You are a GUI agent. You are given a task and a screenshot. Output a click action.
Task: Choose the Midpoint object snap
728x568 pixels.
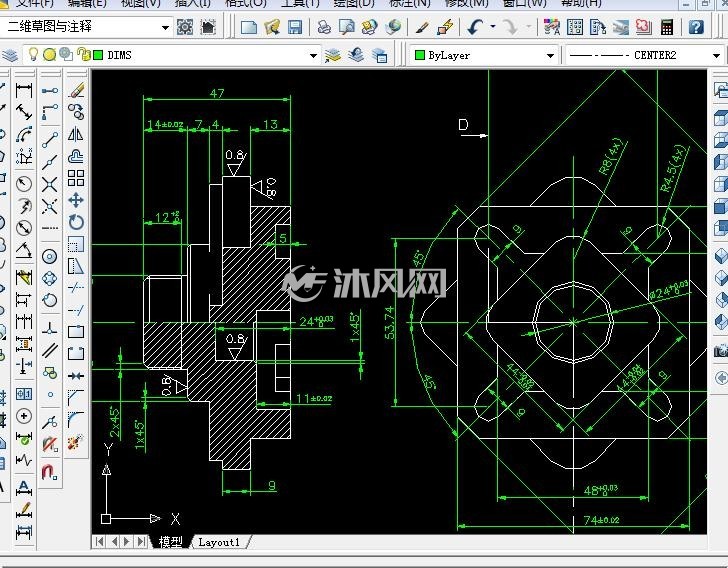pyautogui.click(x=50, y=162)
